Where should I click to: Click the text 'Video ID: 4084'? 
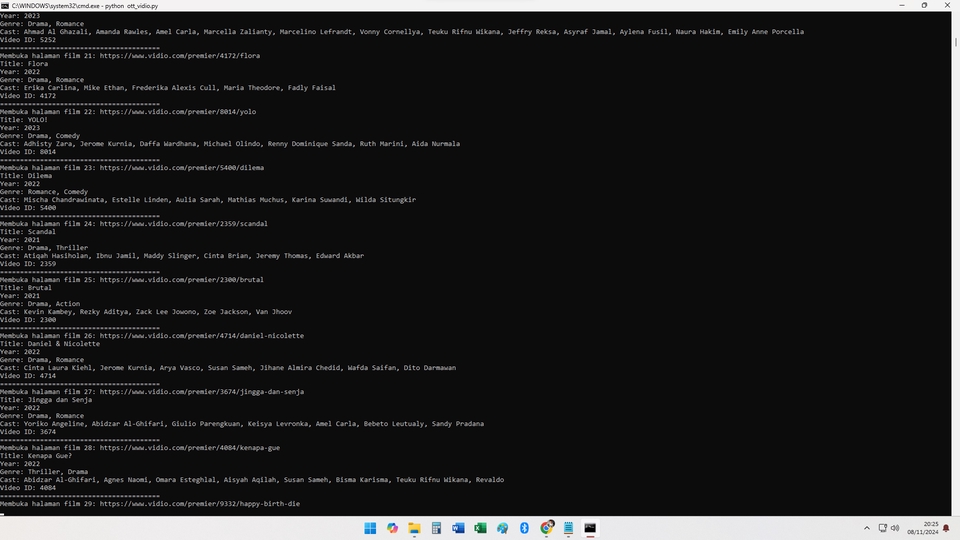tap(28, 488)
